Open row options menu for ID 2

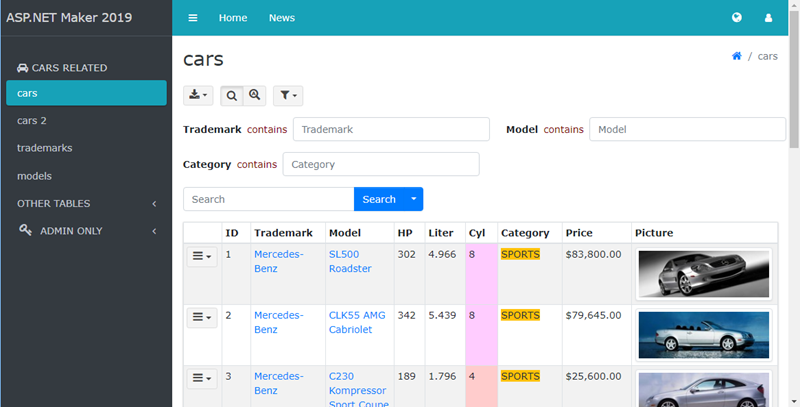pos(202,317)
